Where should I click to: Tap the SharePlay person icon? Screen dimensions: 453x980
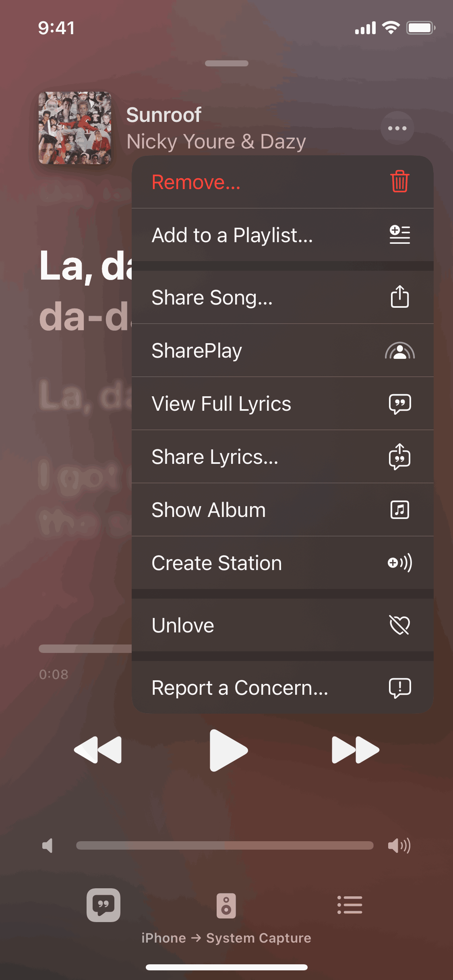pyautogui.click(x=399, y=351)
